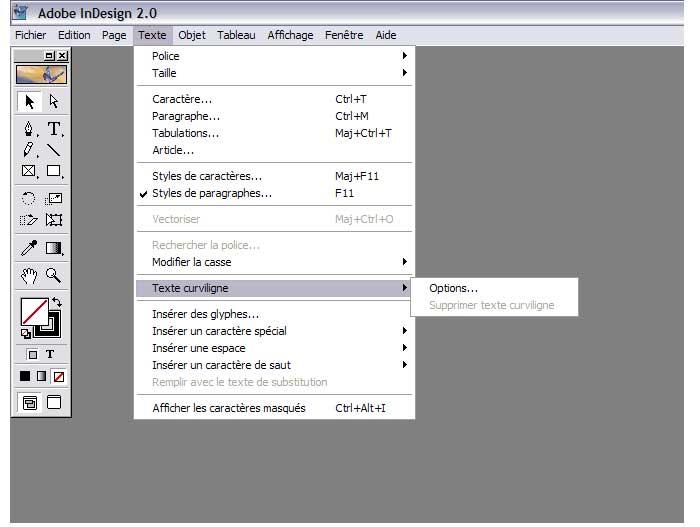The image size is (700, 527).
Task: Expand Insérer une espace submenu
Action: tap(274, 348)
